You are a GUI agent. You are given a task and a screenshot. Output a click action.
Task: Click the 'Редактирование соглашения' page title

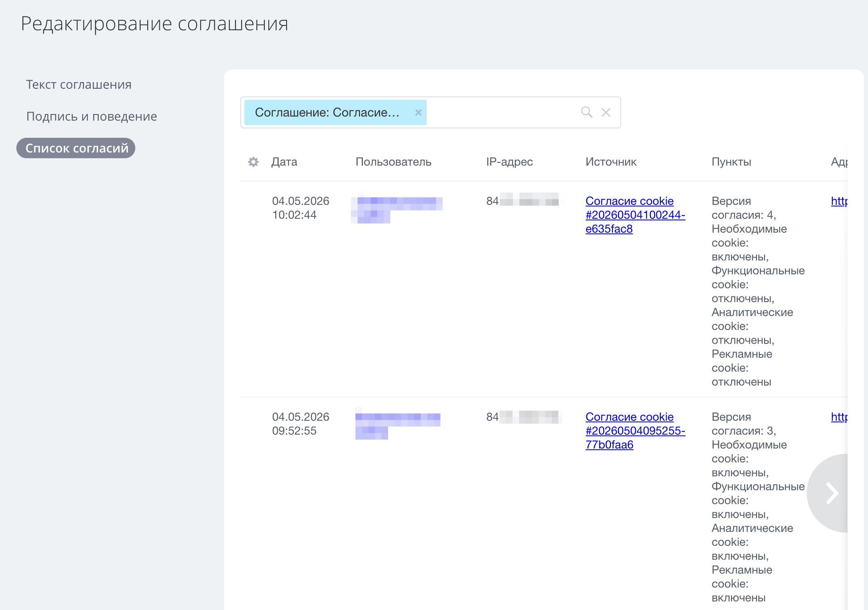pyautogui.click(x=154, y=24)
